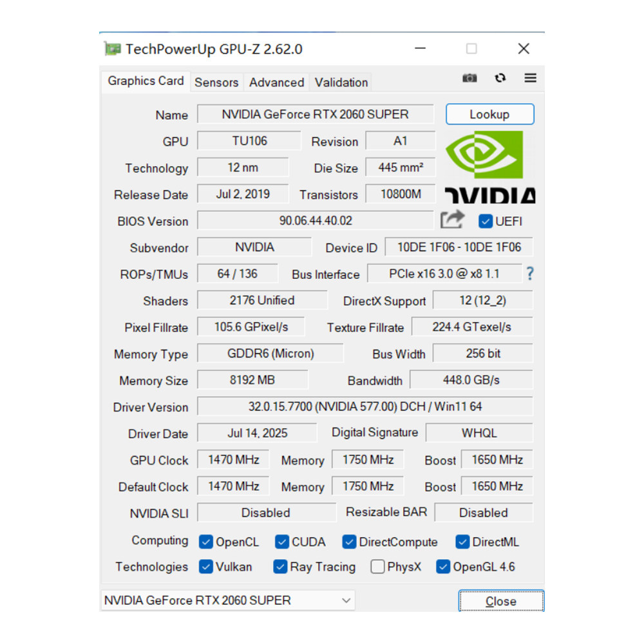Click the Bus Interface question mark
Screen dimensions: 644x644
pos(530,274)
